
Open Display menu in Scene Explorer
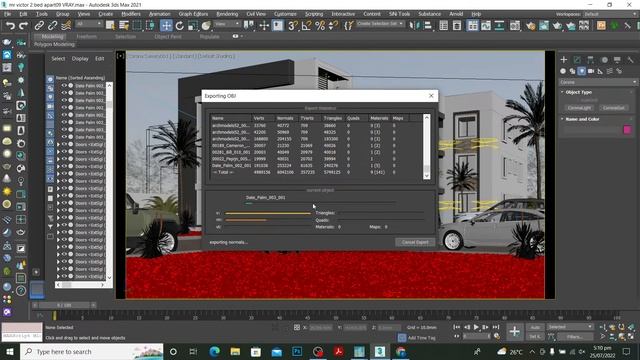tap(80, 59)
